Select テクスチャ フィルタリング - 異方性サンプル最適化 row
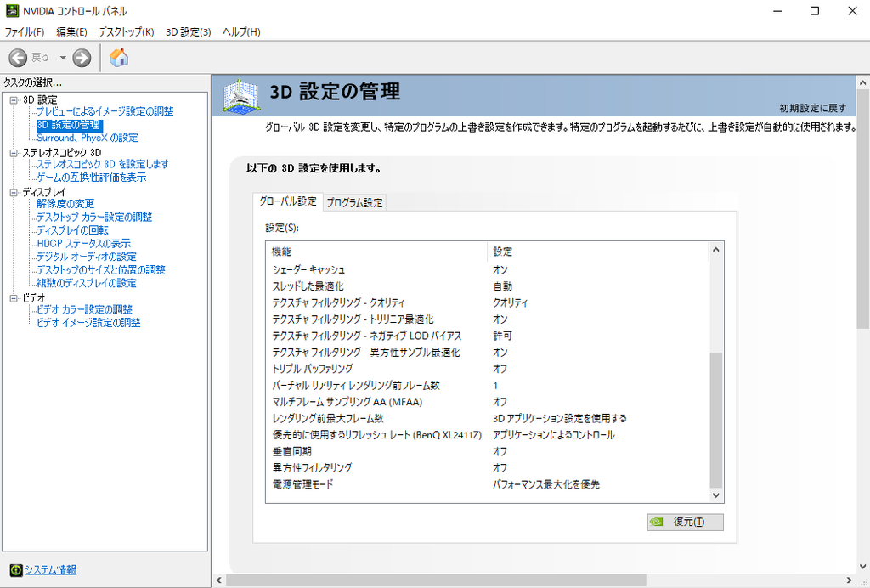 487,353
